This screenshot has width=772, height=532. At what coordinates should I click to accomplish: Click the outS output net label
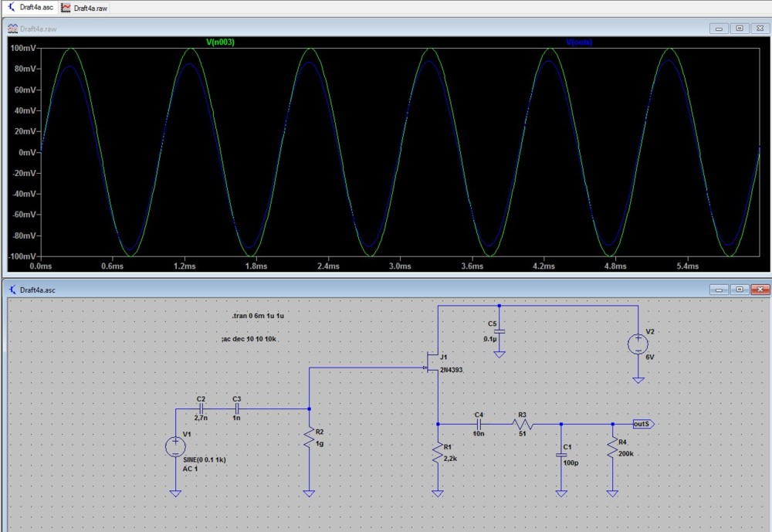(643, 424)
